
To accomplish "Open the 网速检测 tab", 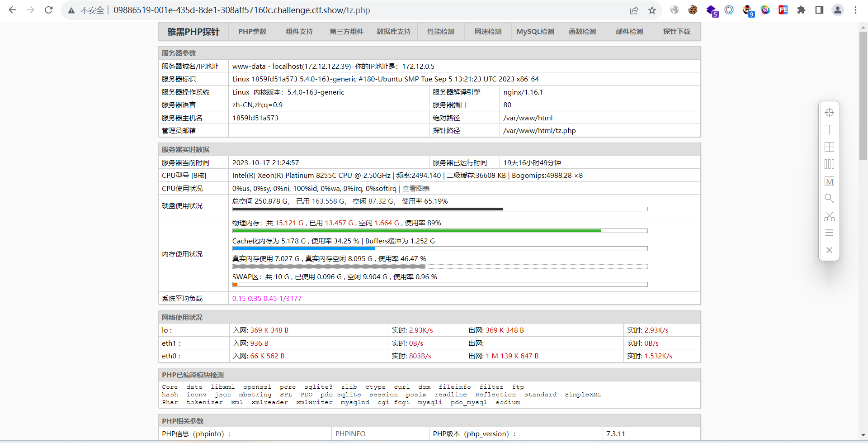I will tap(488, 32).
